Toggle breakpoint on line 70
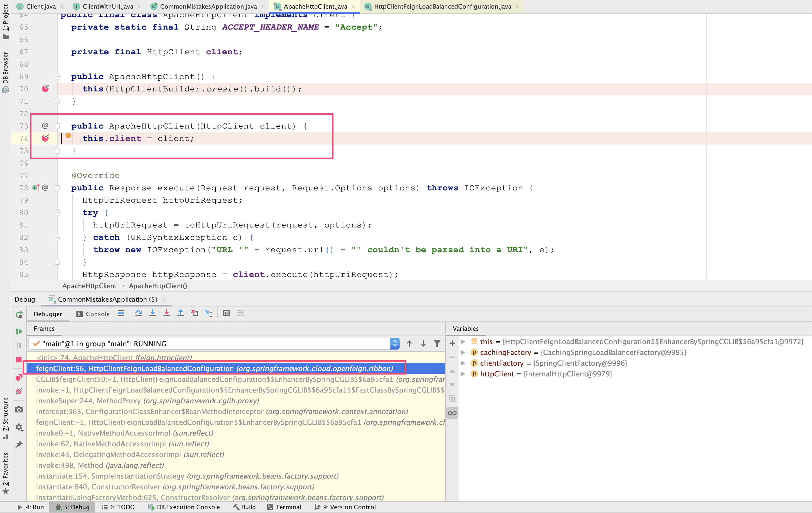 point(45,89)
